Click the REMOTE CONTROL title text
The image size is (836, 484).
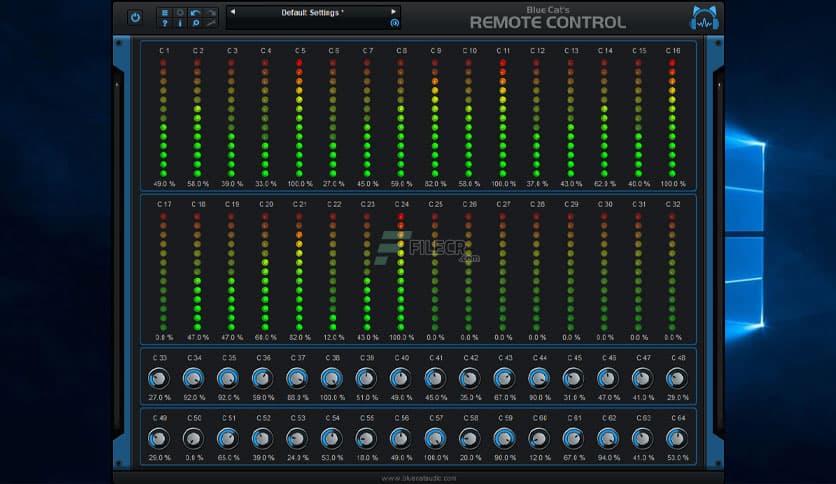pos(548,22)
